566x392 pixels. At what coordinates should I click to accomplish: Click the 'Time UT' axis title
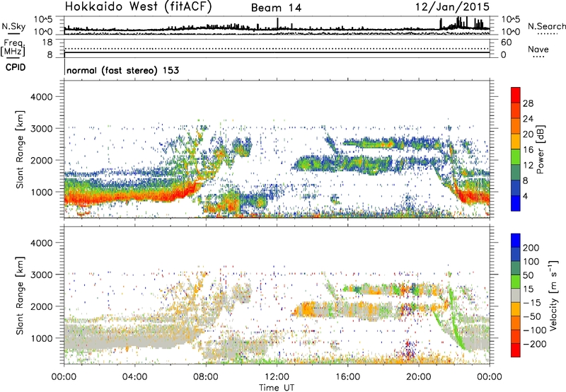[x=277, y=388]
